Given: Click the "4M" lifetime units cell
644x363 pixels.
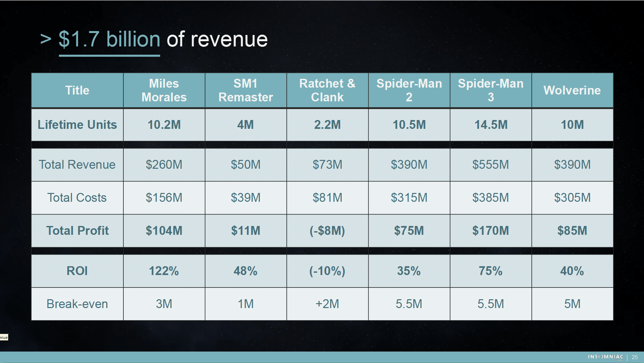Looking at the screenshot, I should point(246,125).
